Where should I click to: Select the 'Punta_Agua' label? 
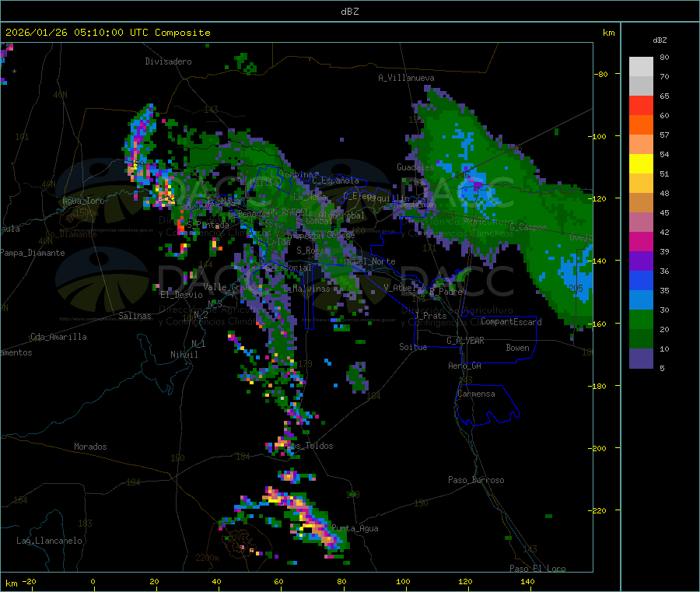click(x=355, y=528)
